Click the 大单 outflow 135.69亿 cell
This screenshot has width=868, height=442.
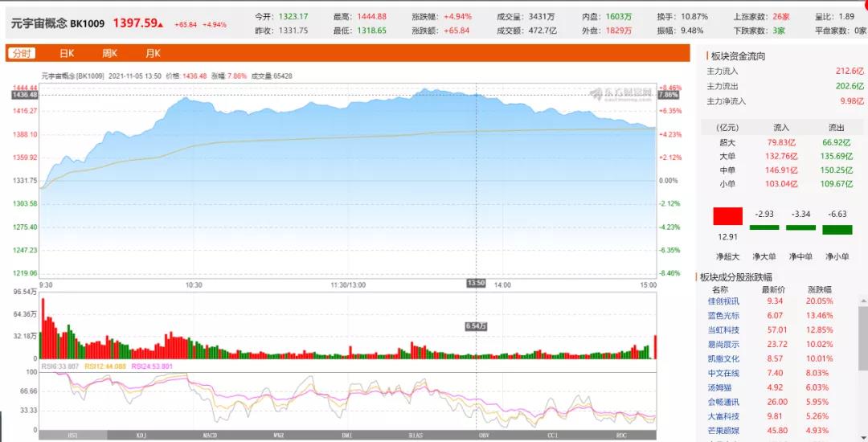[x=837, y=157]
